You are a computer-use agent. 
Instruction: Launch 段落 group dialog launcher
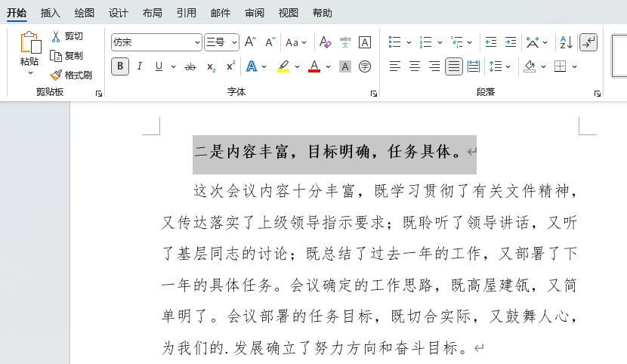click(x=598, y=94)
